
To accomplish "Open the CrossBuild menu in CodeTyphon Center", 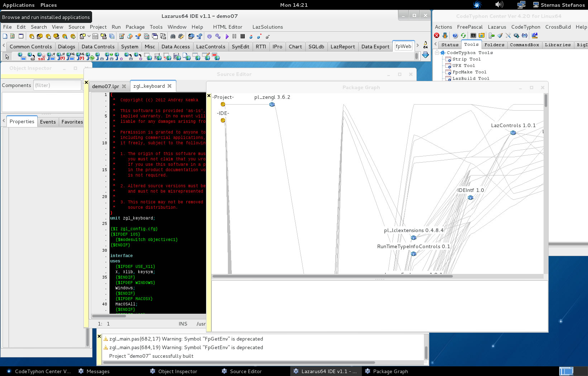I will point(558,27).
